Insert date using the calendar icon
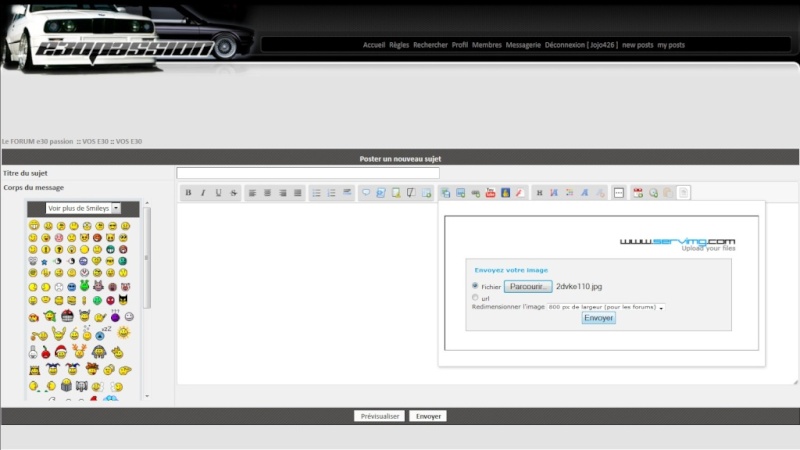The height and width of the screenshot is (450, 800). [x=638, y=192]
